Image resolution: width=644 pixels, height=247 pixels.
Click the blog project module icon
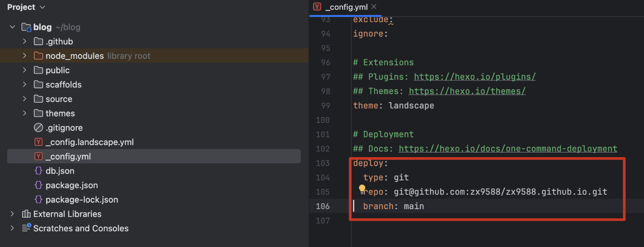pyautogui.click(x=26, y=27)
